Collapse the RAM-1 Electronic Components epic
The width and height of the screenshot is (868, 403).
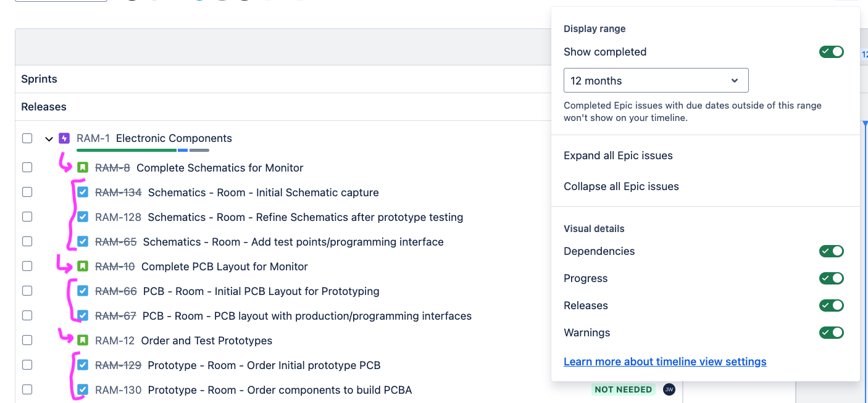tap(49, 138)
